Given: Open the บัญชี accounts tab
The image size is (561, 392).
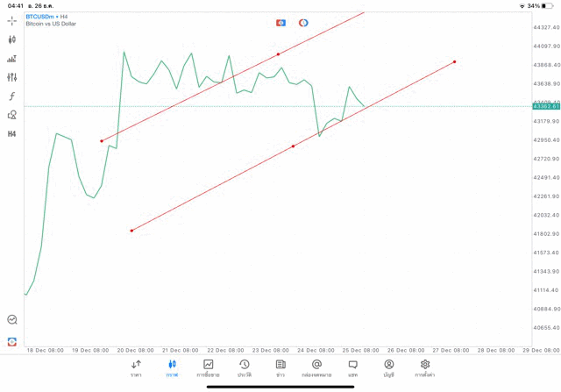Looking at the screenshot, I should click(x=388, y=367).
